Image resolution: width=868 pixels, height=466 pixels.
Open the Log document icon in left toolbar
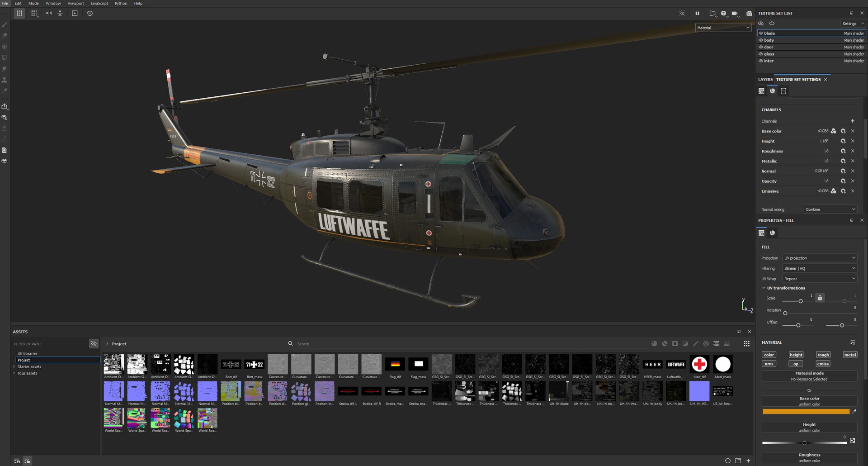coord(5,150)
